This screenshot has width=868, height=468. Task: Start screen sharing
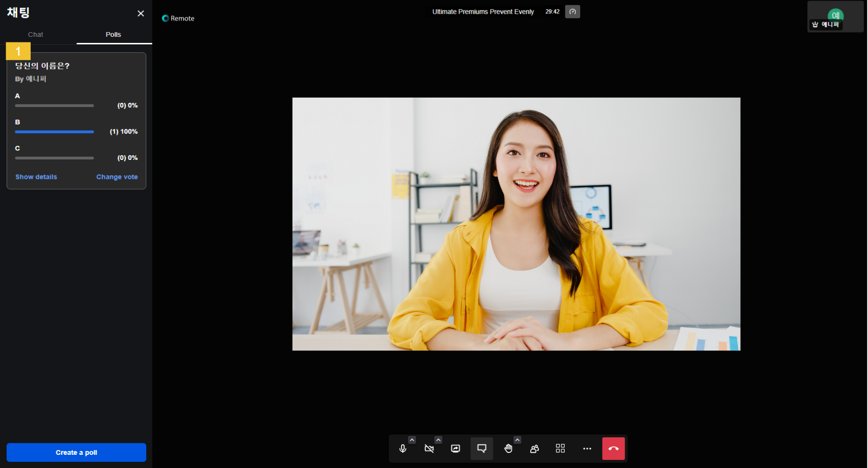(x=455, y=449)
